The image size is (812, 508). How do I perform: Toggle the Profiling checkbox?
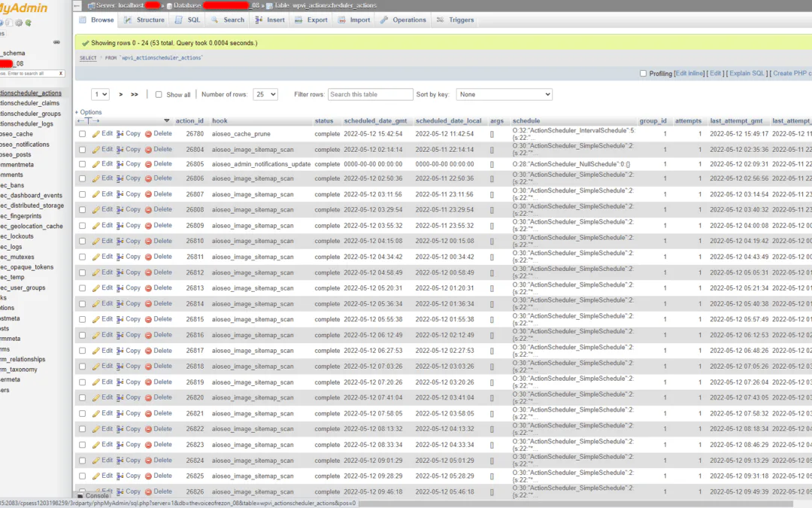(x=643, y=74)
